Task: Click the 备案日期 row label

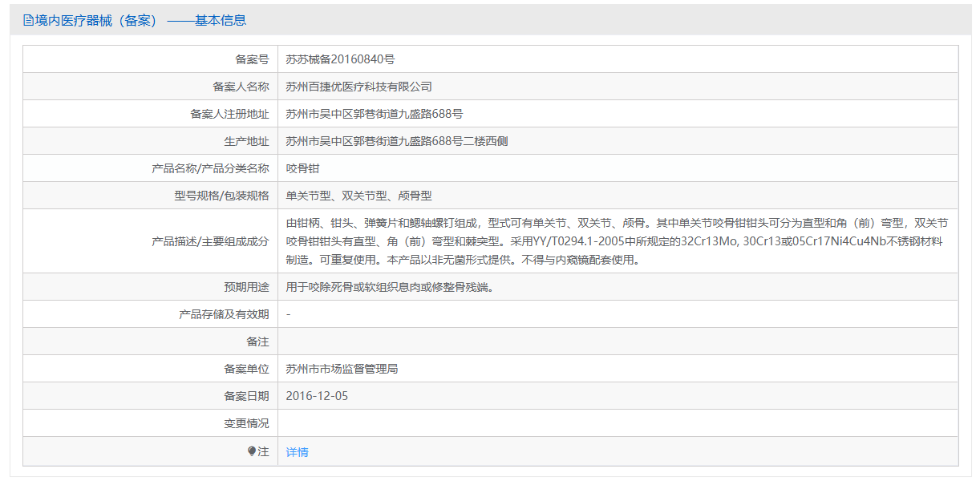Action: pos(246,396)
